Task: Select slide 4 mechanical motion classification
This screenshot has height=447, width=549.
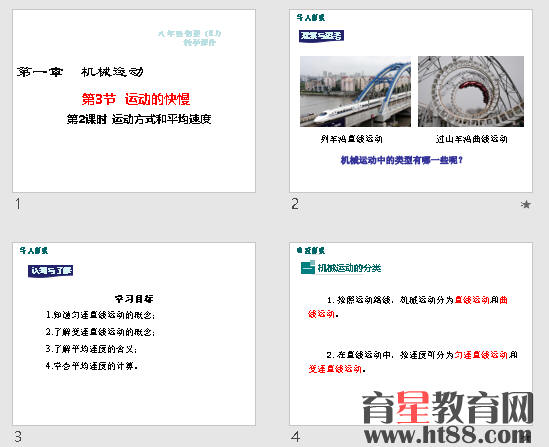Action: (411, 334)
